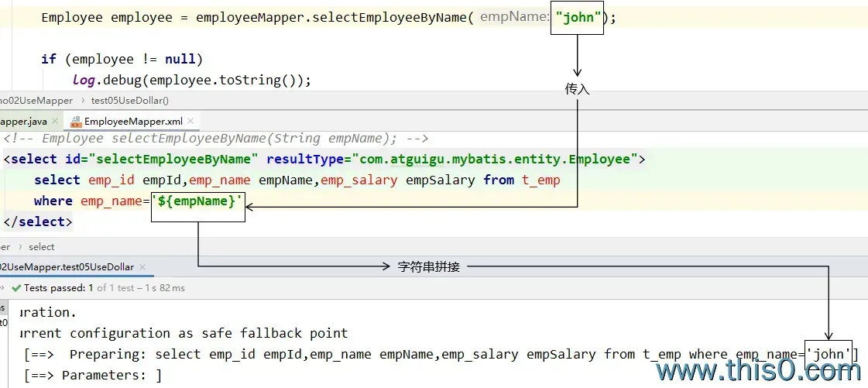Click the EmployeeMapper.xml file icon

76,122
